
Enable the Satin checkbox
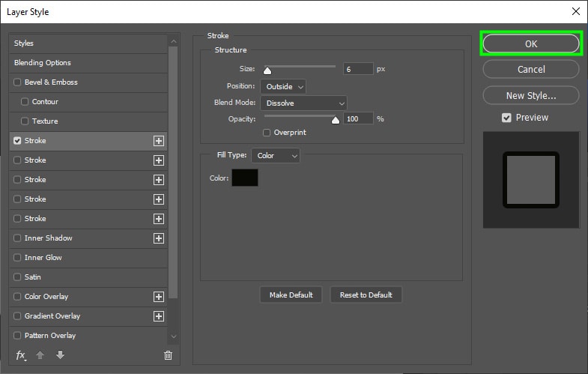click(17, 277)
